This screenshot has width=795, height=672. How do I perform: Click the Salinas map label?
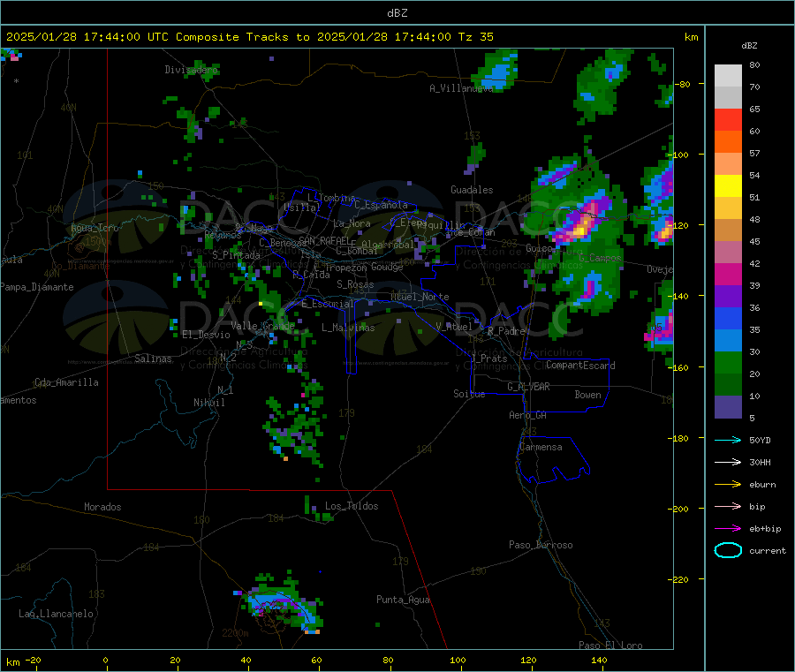[153, 359]
